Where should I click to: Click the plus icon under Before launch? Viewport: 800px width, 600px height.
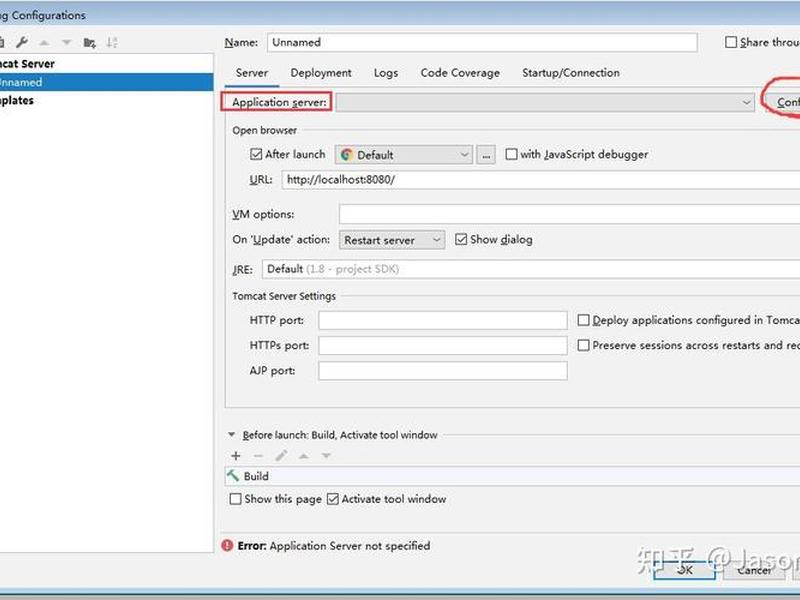(x=236, y=456)
